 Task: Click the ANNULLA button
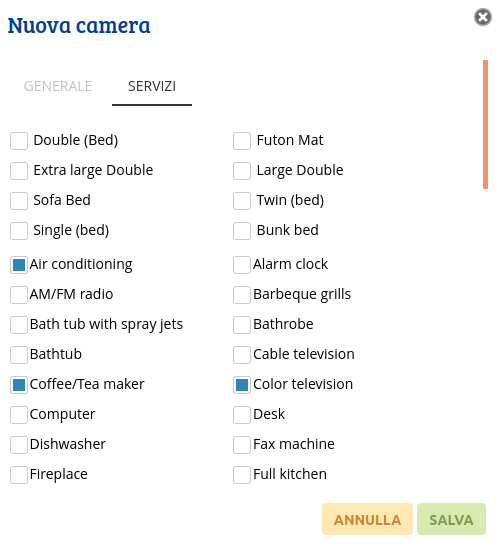(367, 519)
